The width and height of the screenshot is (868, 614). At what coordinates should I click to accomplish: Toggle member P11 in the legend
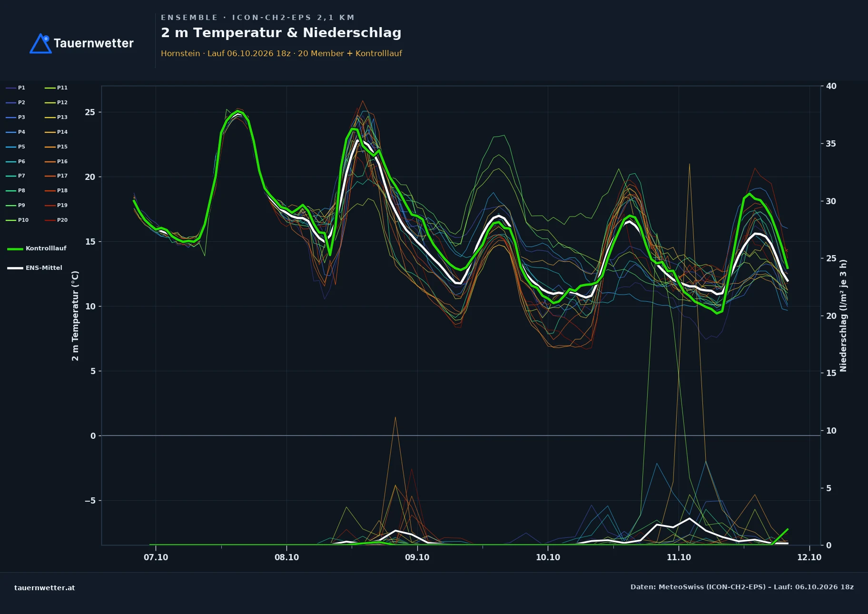tap(56, 88)
